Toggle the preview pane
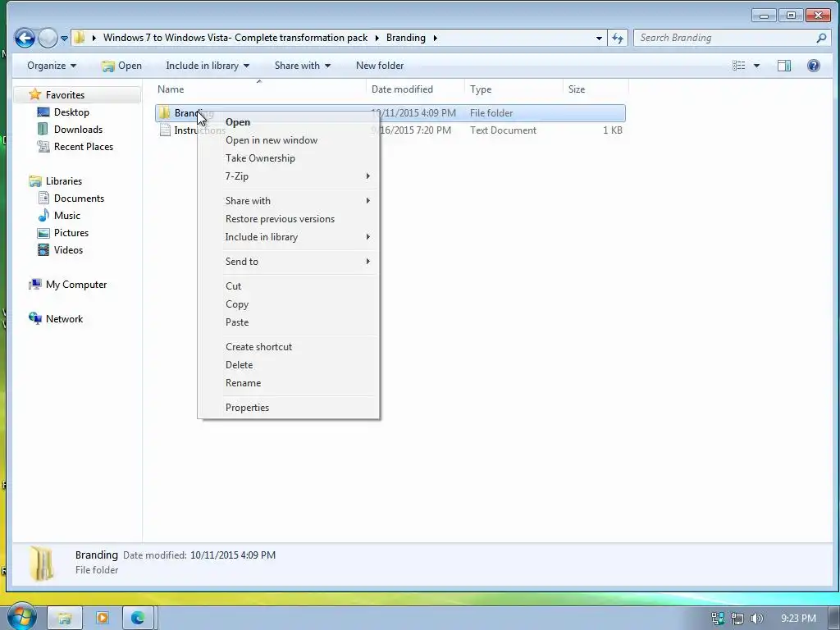The image size is (840, 630). click(783, 66)
